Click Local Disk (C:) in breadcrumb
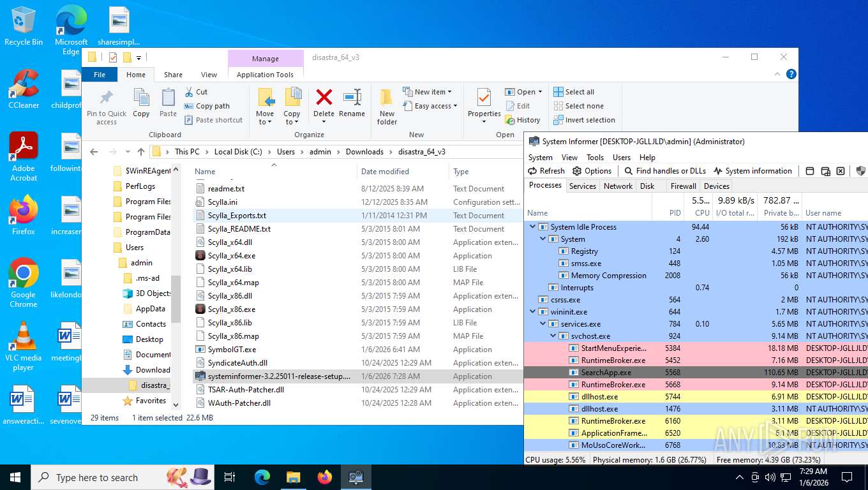The image size is (868, 490). [x=238, y=152]
